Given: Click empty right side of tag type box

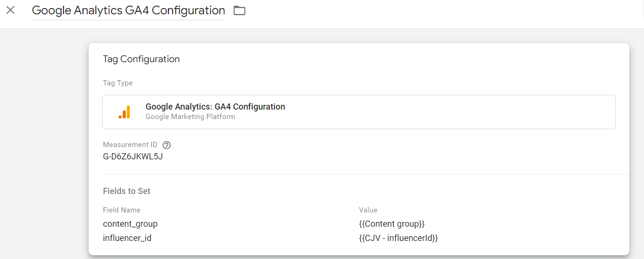Looking at the screenshot, I should (x=474, y=112).
